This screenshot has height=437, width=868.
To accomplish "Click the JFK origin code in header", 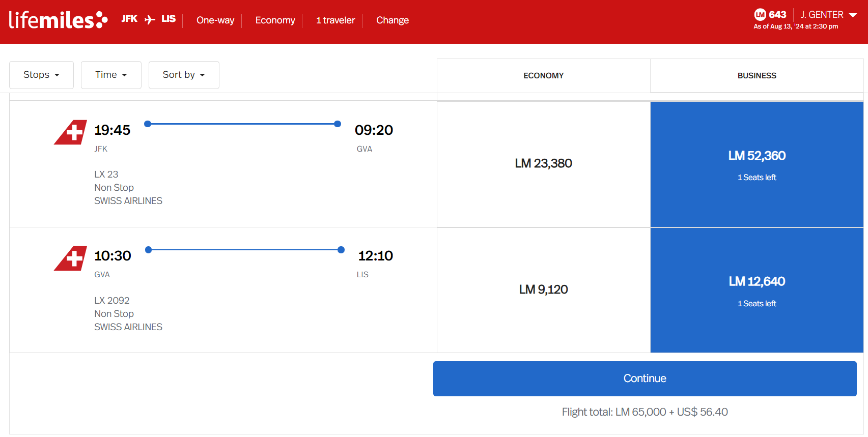I will click(x=129, y=19).
